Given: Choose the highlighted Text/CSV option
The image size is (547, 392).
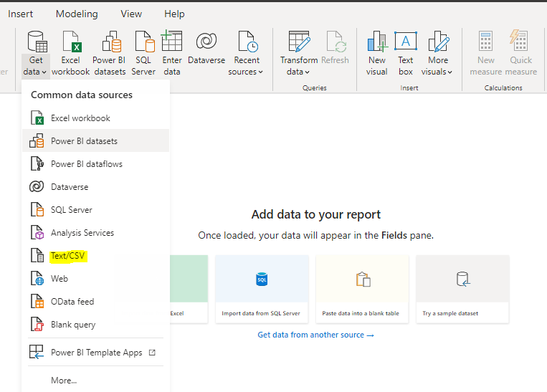Looking at the screenshot, I should pos(95,255).
